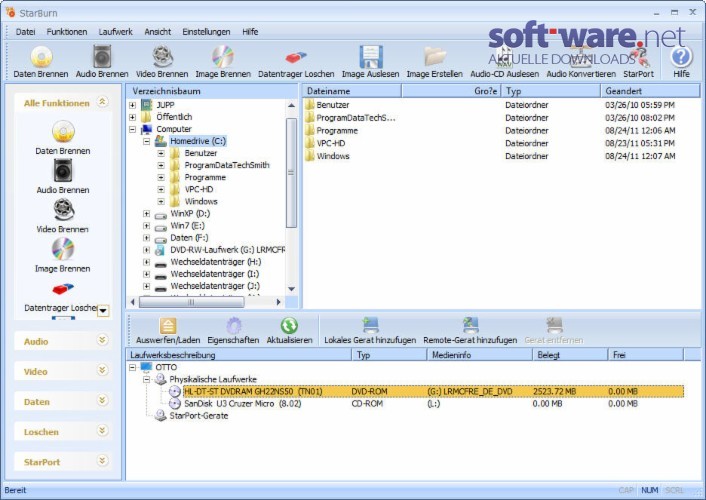The image size is (706, 500).
Task: Collapse the OTTO node in drive list
Action: tap(132, 368)
